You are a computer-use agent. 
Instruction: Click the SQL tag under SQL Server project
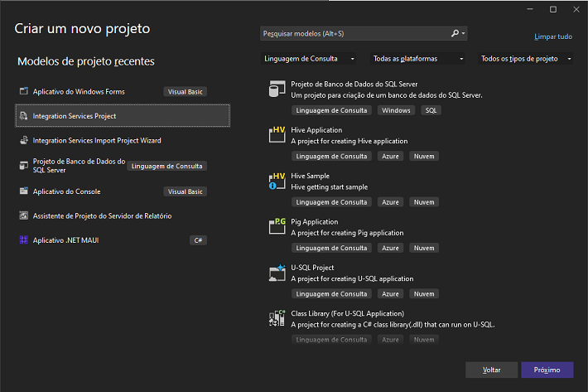click(x=431, y=110)
